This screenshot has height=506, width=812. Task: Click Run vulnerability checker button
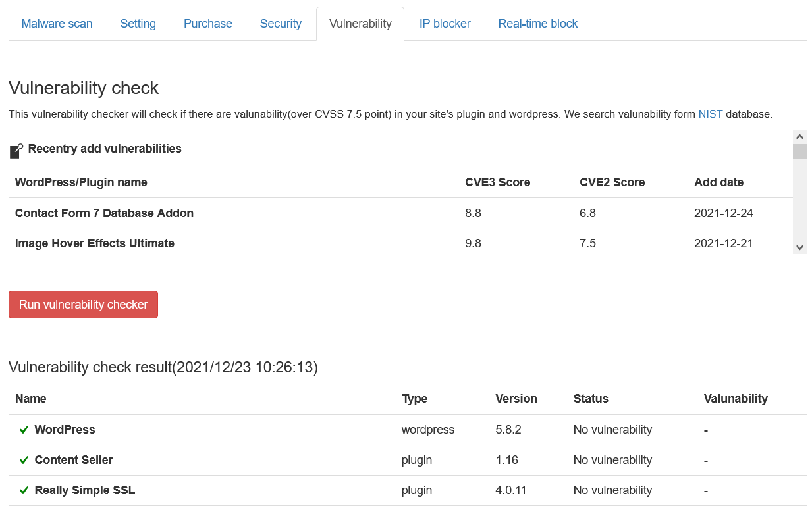point(83,305)
